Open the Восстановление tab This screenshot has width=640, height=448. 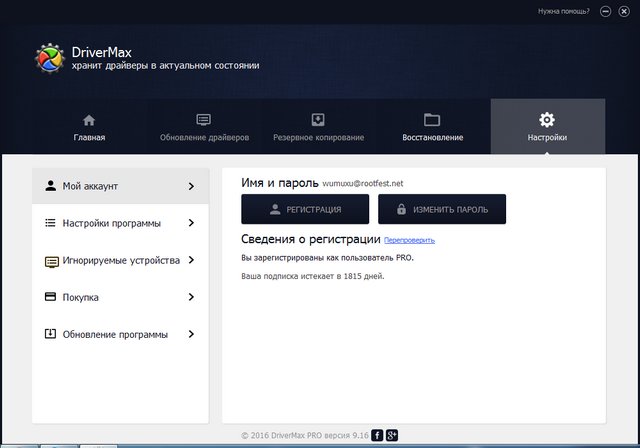point(432,127)
